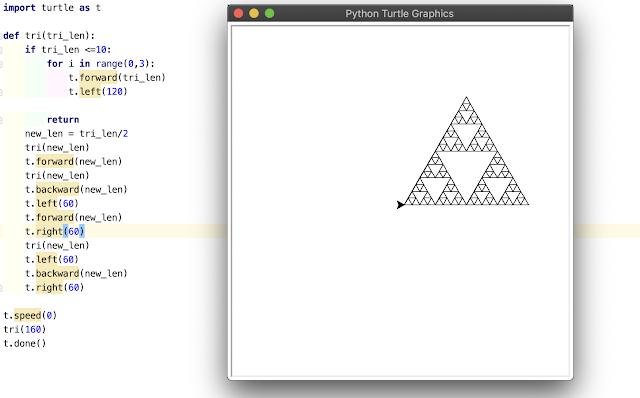The height and width of the screenshot is (398, 640).
Task: Maximize the Python Turtle Graphics window
Action: (x=269, y=13)
